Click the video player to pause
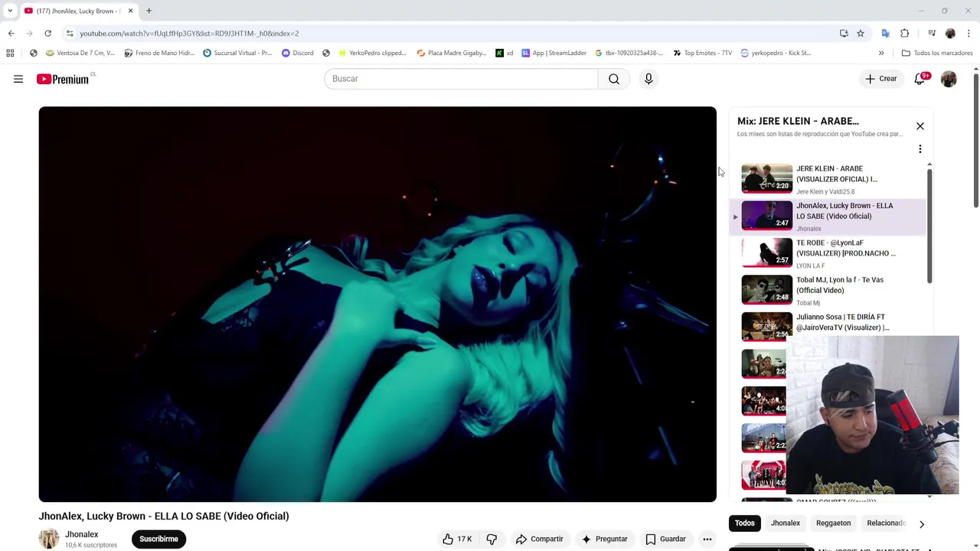Screen dimensions: 980x551 click(x=377, y=304)
